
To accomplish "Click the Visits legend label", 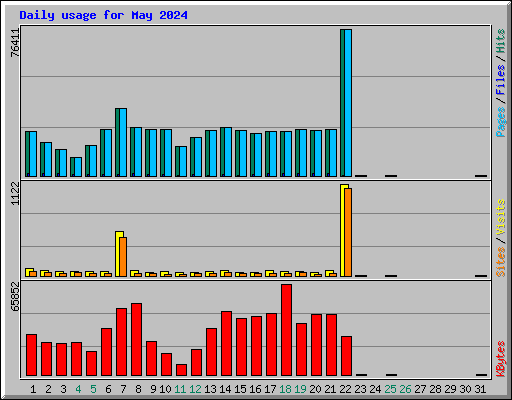I will 501,217.
